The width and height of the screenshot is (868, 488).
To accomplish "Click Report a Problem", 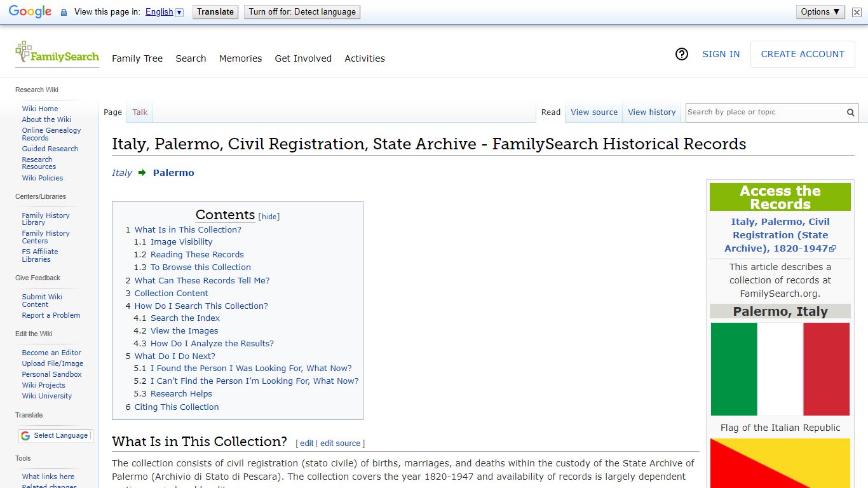I will tap(51, 315).
